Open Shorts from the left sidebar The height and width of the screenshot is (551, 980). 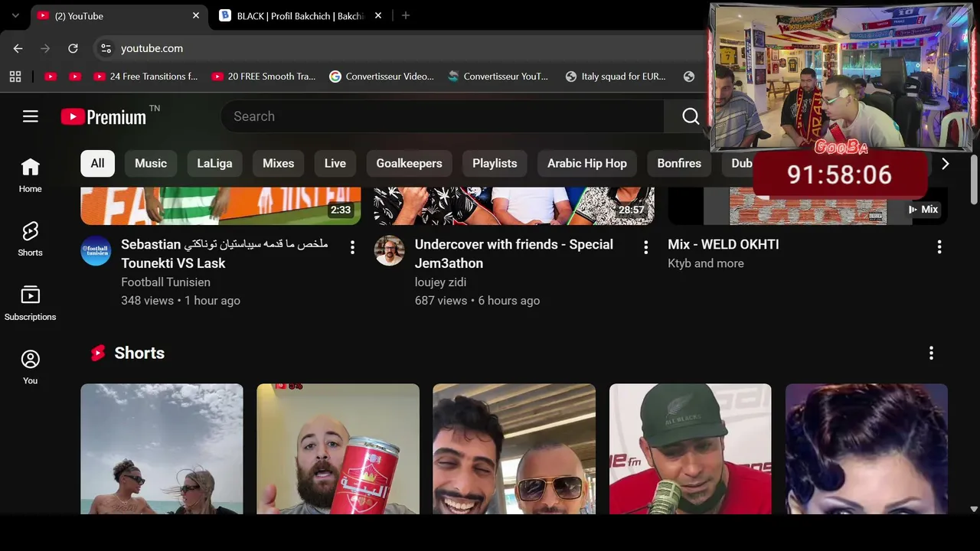[31, 239]
